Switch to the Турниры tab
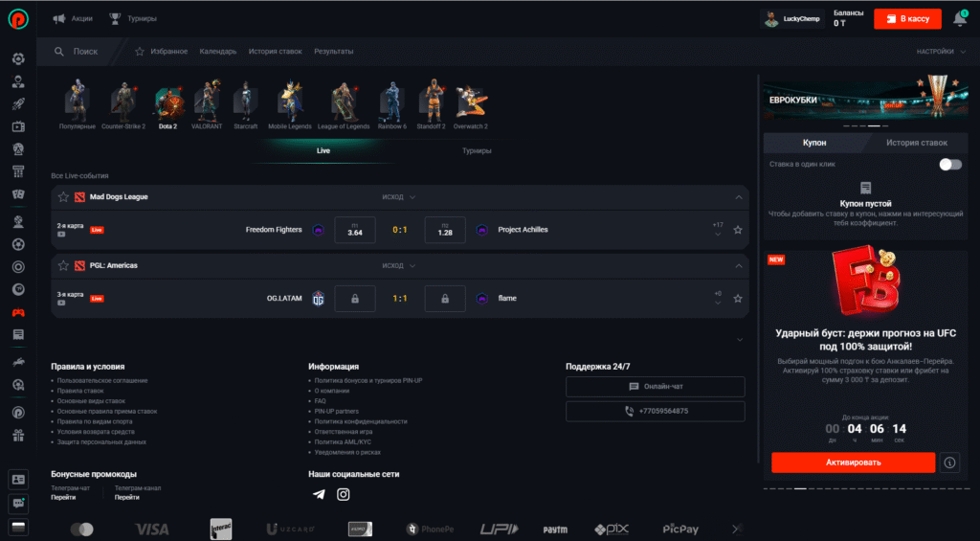The width and height of the screenshot is (980, 541). pyautogui.click(x=477, y=150)
